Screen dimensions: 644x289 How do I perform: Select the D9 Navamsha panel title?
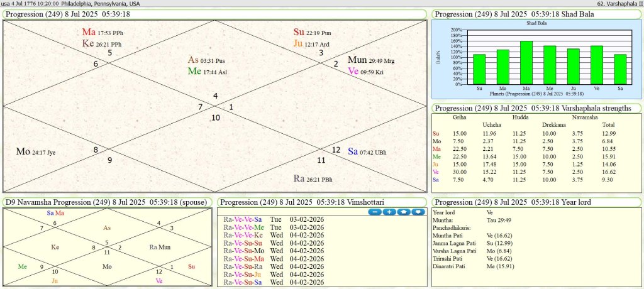[108, 202]
